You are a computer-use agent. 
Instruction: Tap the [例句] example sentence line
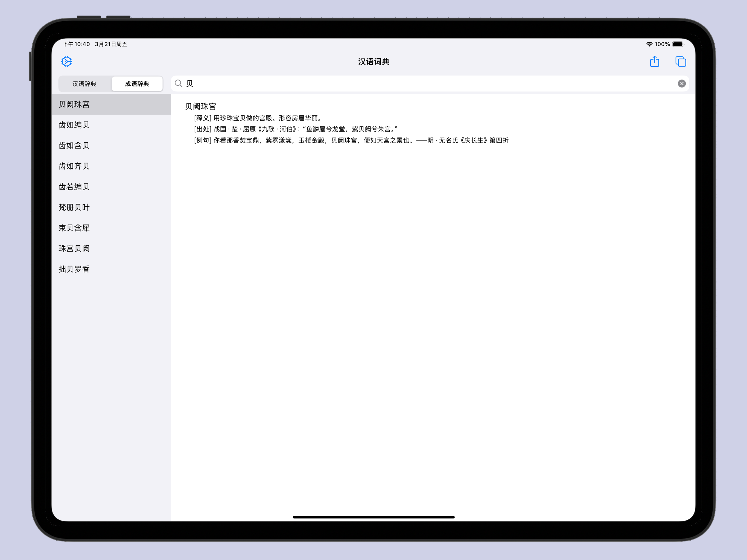coord(351,140)
